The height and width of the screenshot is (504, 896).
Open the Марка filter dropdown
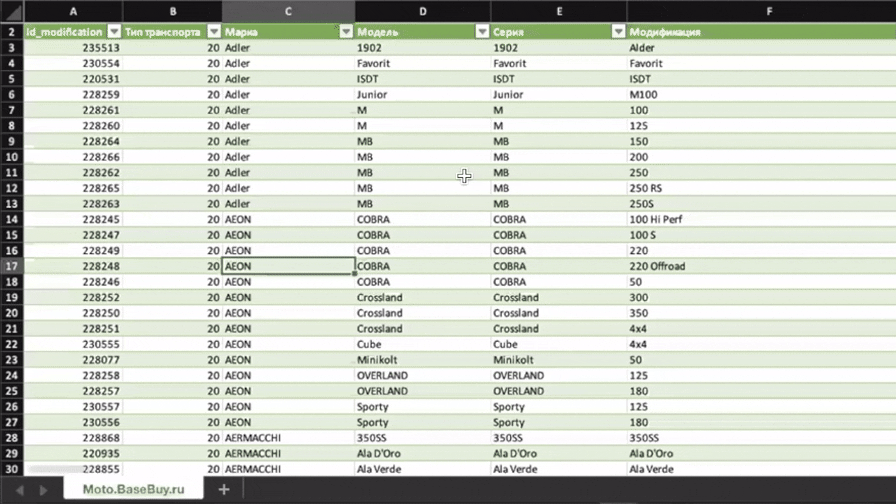click(346, 32)
